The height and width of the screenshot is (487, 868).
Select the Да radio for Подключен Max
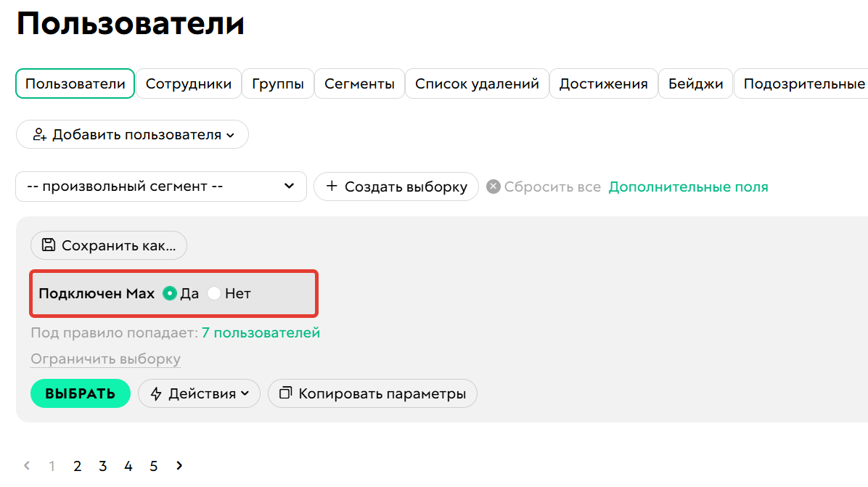tap(170, 293)
